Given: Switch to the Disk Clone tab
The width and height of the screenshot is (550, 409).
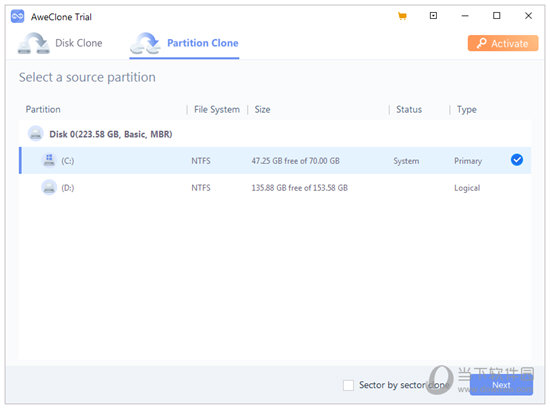Looking at the screenshot, I should 79,43.
